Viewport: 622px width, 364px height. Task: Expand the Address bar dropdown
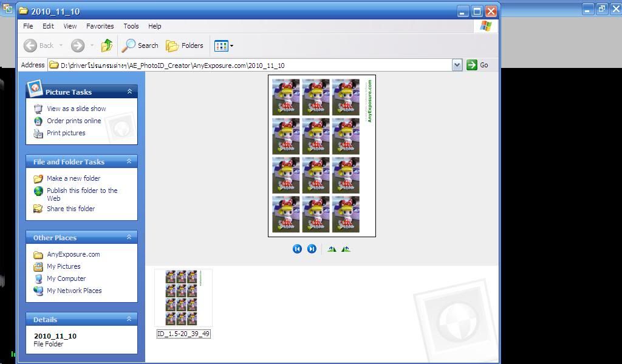point(457,65)
